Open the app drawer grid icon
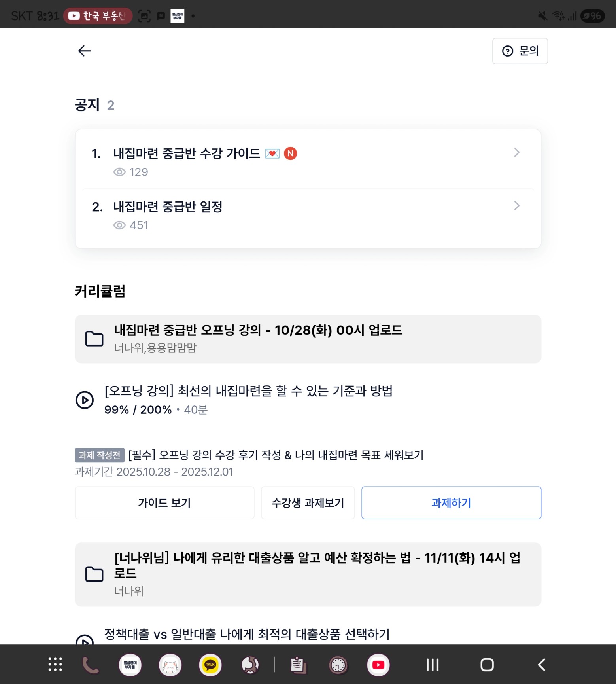 click(55, 665)
